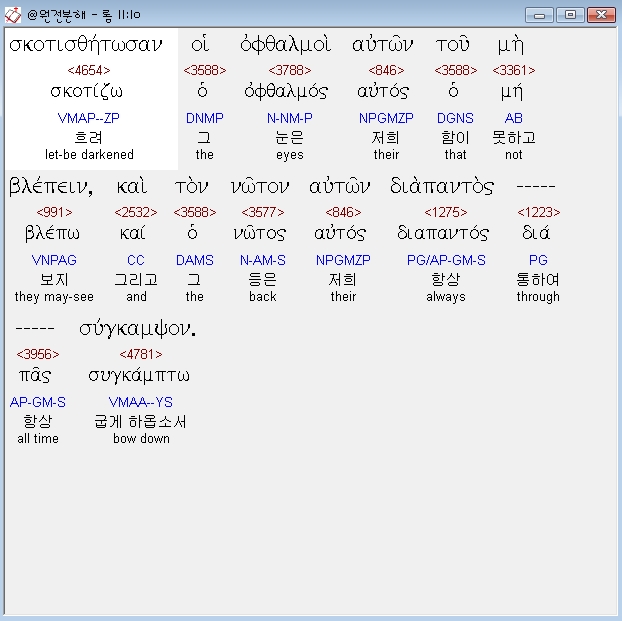
Task: Click the lemma συγκάμπτω
Action: [x=139, y=375]
